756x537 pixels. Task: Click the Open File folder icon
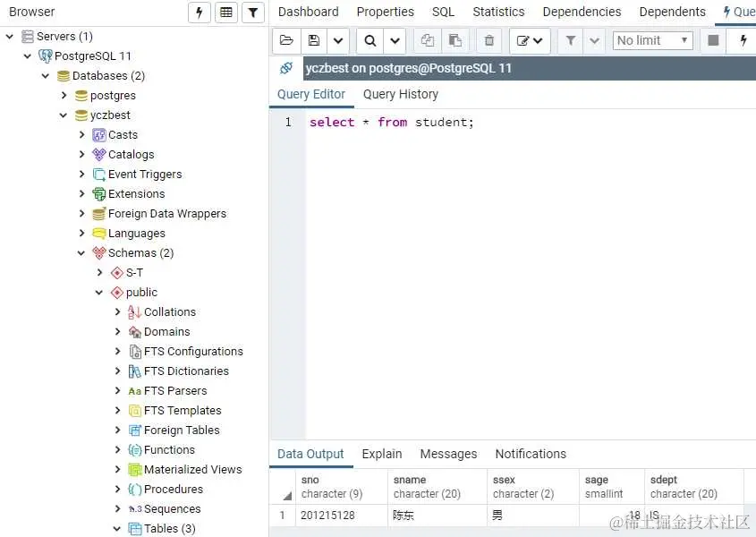pyautogui.click(x=286, y=40)
